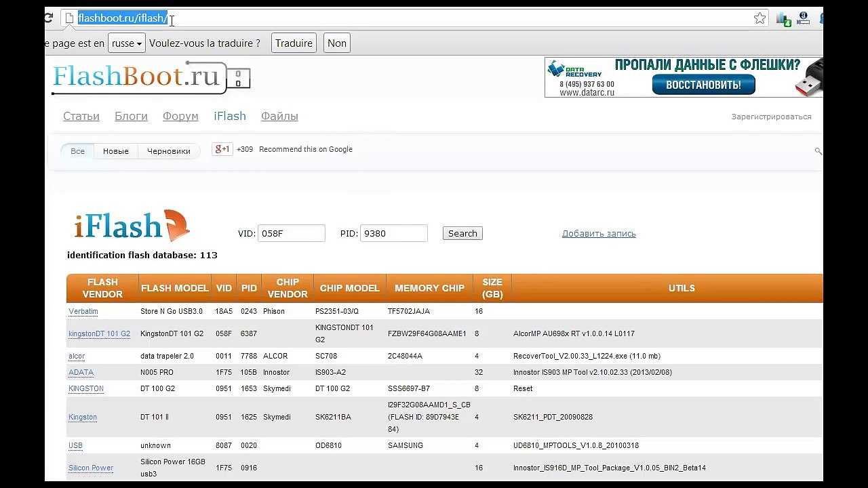
Task: Click the 'N005 PRO' model cell
Action: click(x=157, y=372)
